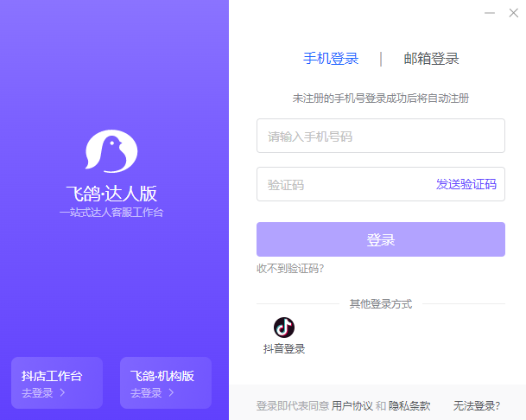Close the 飞鸽 login window
This screenshot has width=526, height=420.
(513, 13)
